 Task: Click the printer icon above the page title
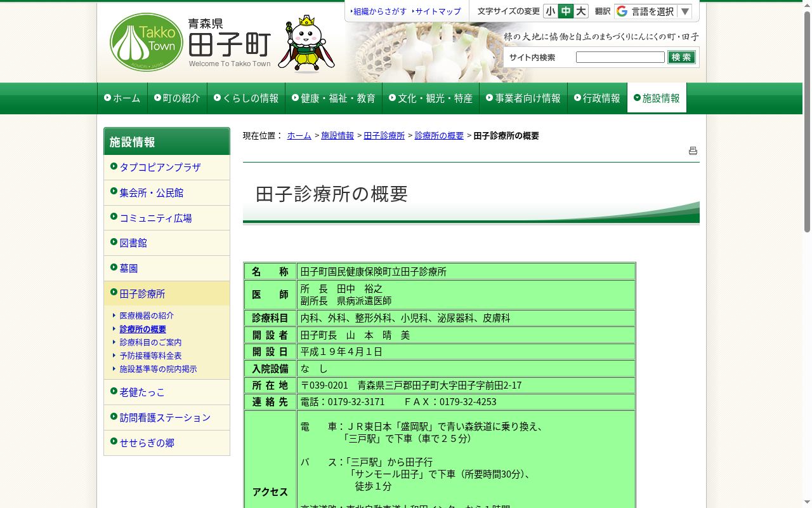693,150
